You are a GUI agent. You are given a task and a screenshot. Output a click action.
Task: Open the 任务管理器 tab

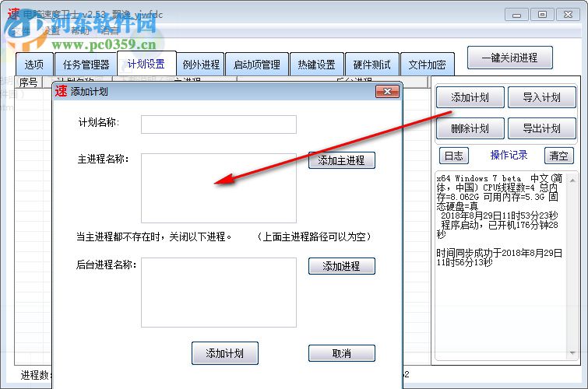click(86, 65)
